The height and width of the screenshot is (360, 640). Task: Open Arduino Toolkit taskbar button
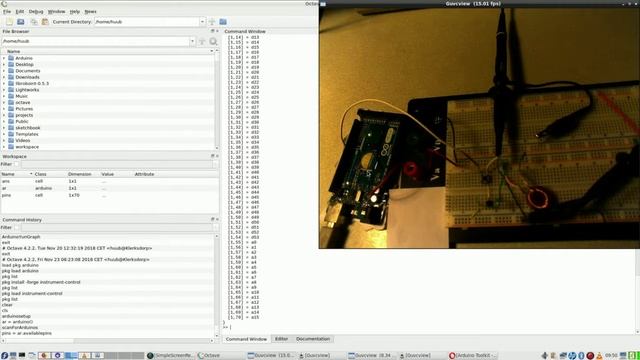(473, 356)
